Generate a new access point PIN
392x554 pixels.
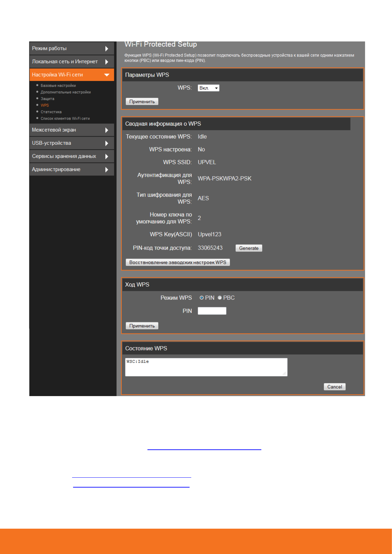pos(248,248)
